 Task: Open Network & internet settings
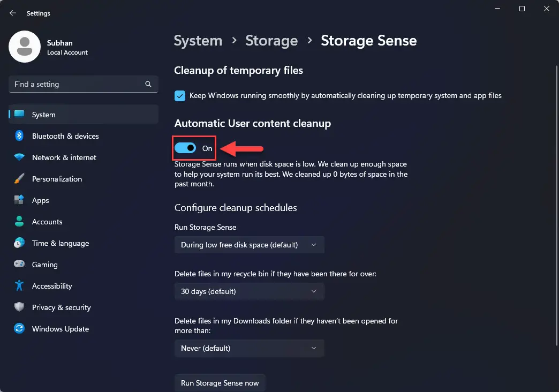click(x=84, y=157)
